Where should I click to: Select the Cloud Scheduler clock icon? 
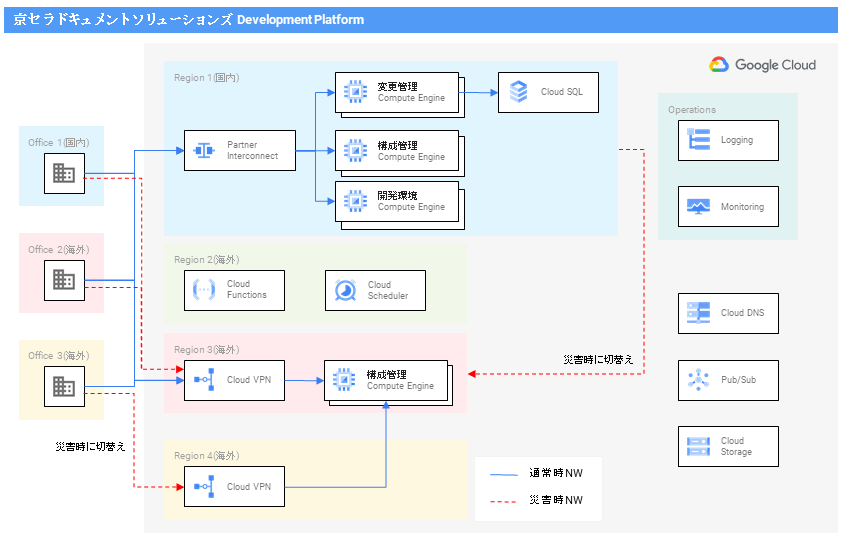pos(345,290)
